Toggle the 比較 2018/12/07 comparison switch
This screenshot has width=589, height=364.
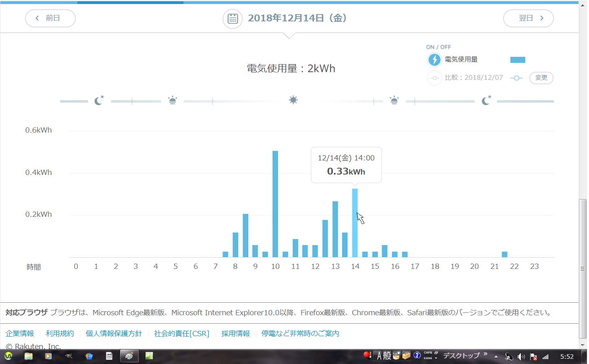pos(434,78)
